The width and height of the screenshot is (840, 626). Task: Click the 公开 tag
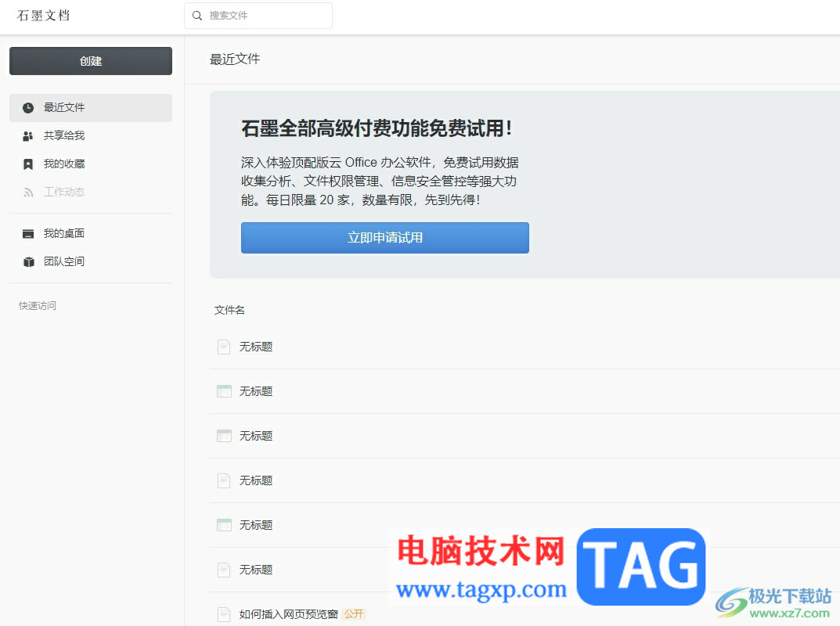(x=354, y=614)
